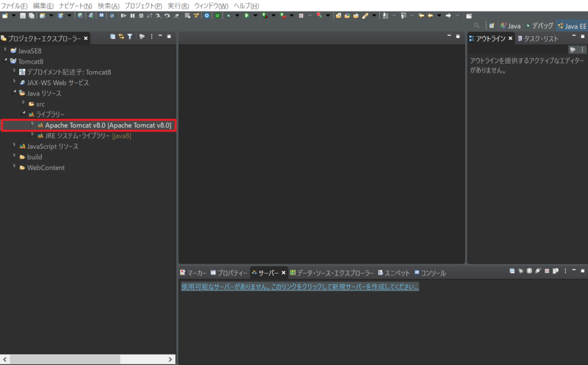Click the green Run button in toolbar
This screenshot has width=588, height=365.
click(x=246, y=16)
